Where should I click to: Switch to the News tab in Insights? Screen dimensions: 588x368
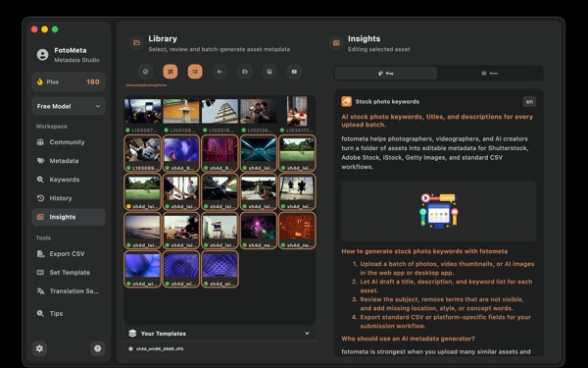coord(490,74)
